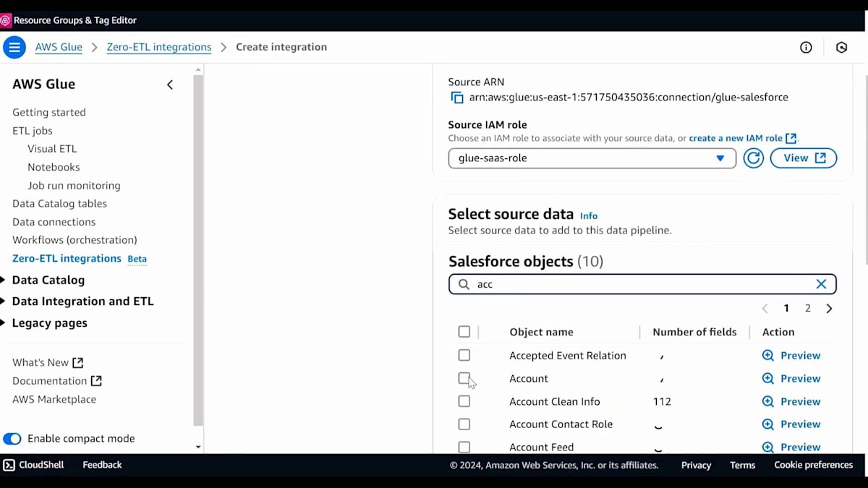Check the Account Clean Info row
Screen dimensions: 868x488
tap(464, 401)
